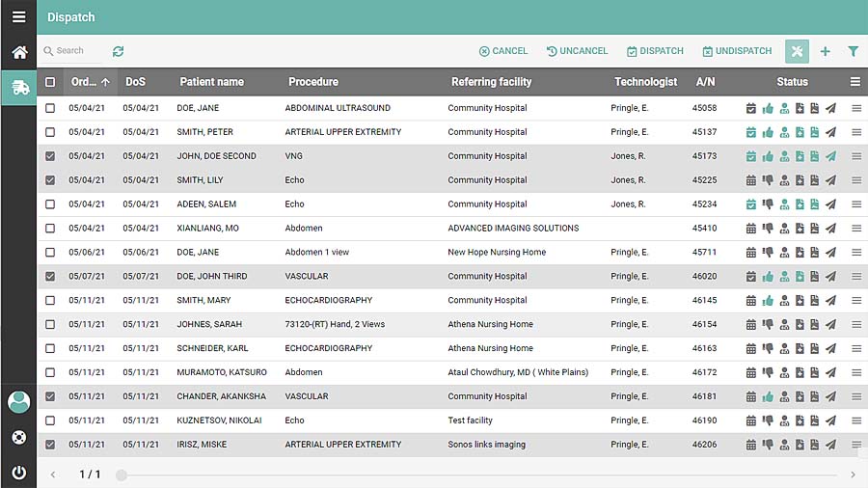Screen dimensions: 868x488
Task: Click the refresh icon beside Search
Action: point(119,51)
